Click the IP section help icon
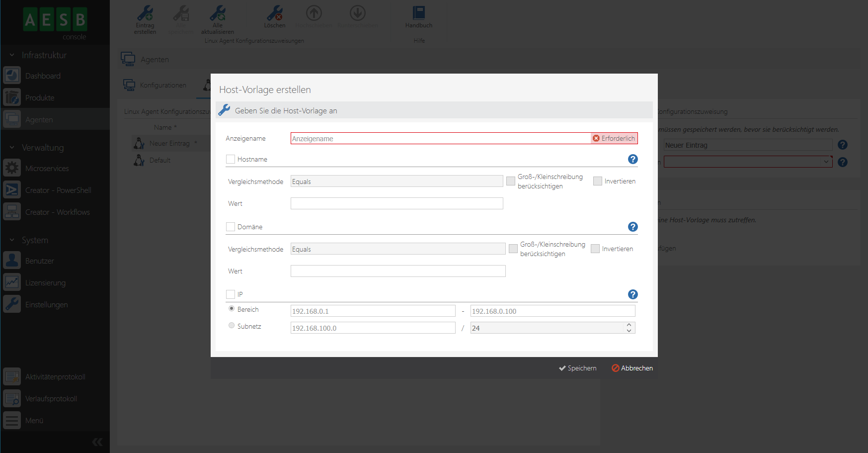The width and height of the screenshot is (868, 453). tap(632, 294)
